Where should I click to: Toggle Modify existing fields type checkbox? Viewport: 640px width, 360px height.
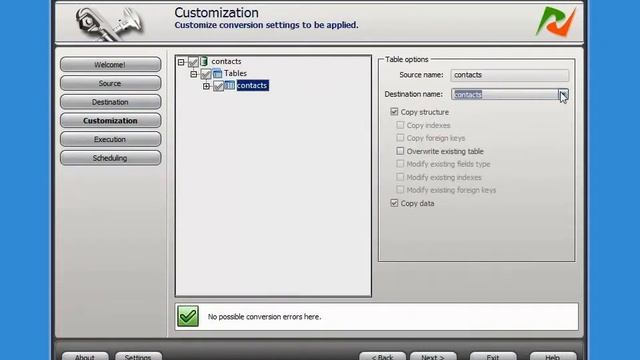point(400,164)
